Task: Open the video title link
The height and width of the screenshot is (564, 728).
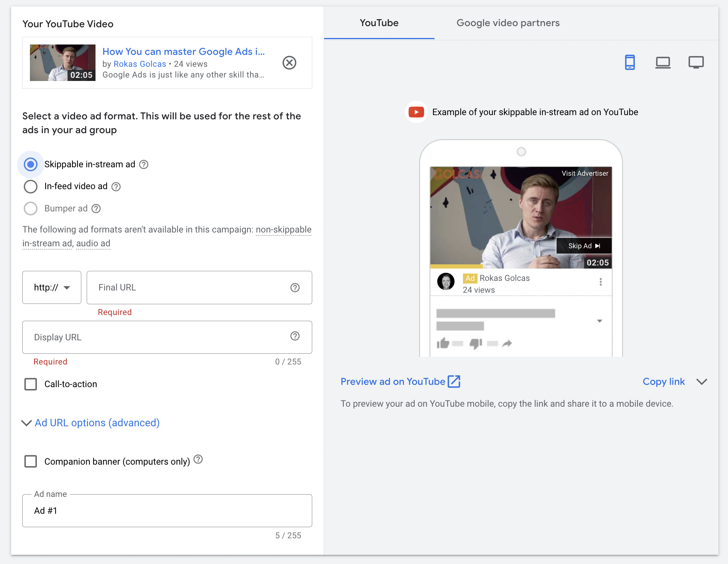Action: (x=183, y=51)
